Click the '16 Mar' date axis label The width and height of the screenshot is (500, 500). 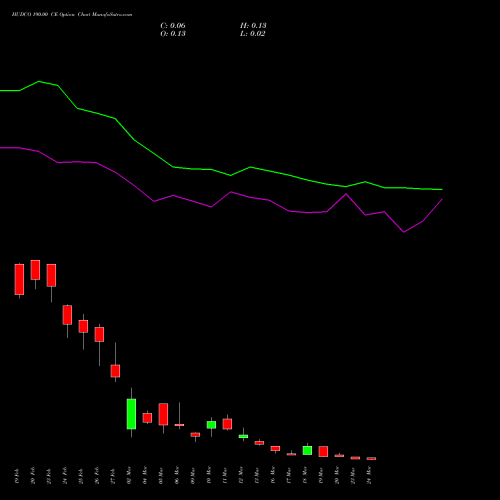point(273,475)
